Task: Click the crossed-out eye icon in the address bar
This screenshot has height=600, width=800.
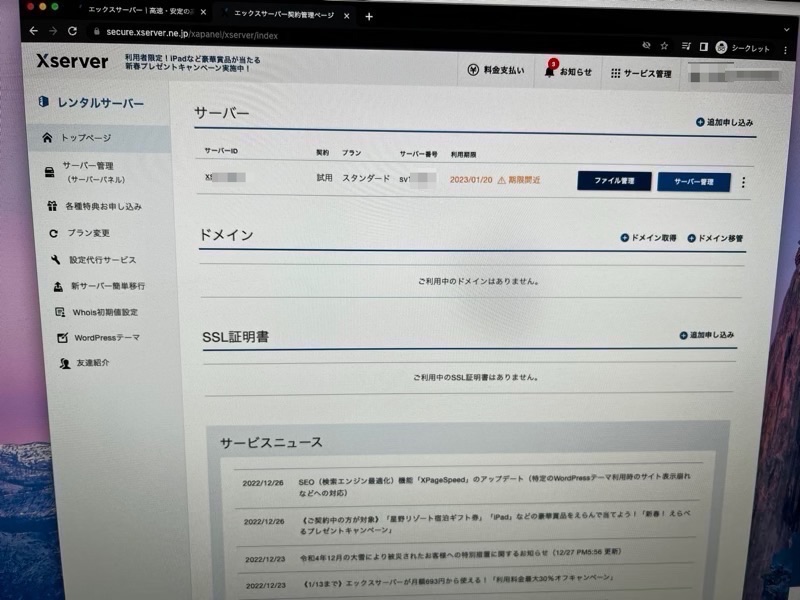Action: coord(646,45)
